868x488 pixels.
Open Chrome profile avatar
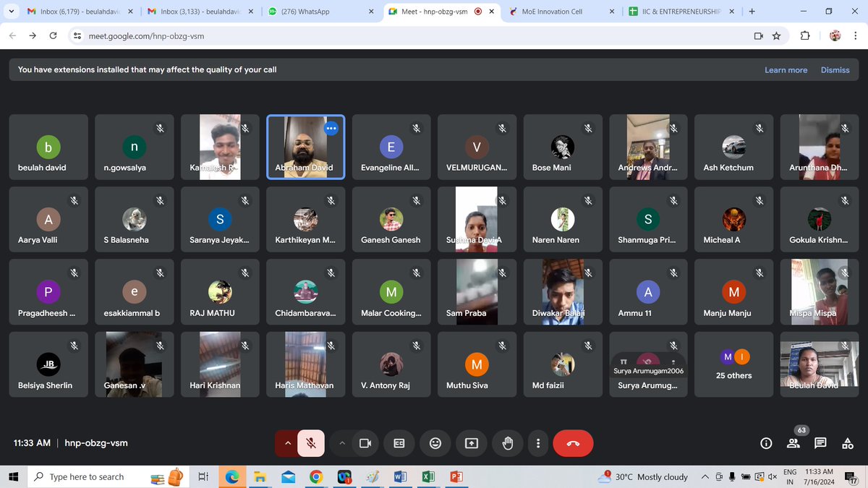point(835,35)
